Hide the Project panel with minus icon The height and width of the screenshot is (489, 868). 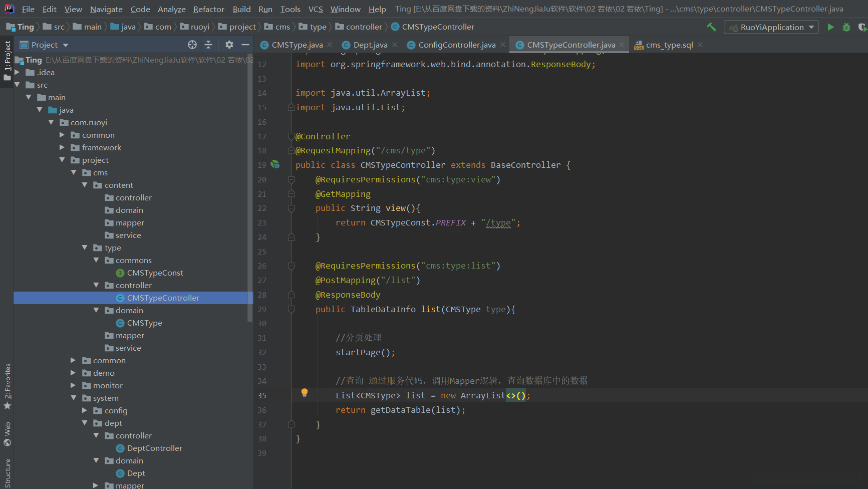coord(245,45)
